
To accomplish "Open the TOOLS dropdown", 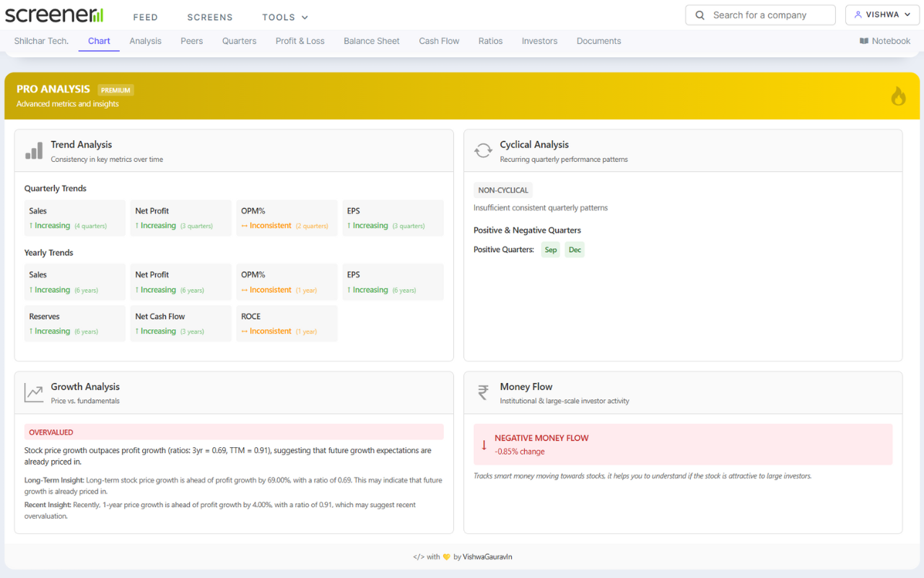I will [285, 17].
